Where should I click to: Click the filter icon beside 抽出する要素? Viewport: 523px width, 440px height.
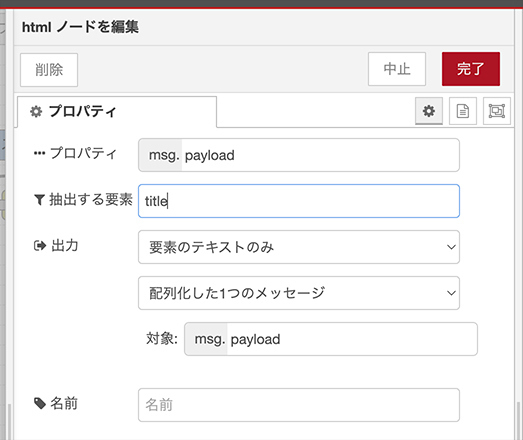pos(39,200)
